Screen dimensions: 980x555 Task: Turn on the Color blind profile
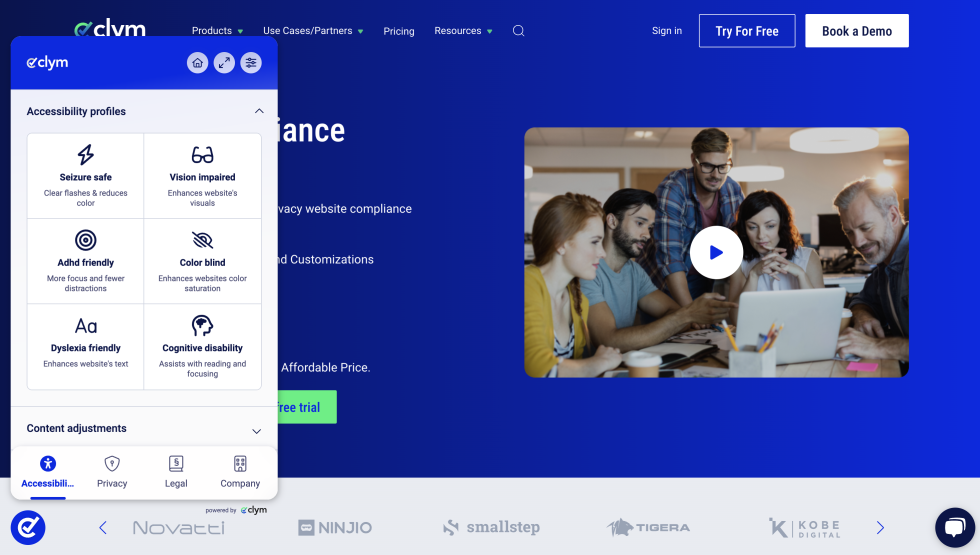tap(202, 261)
